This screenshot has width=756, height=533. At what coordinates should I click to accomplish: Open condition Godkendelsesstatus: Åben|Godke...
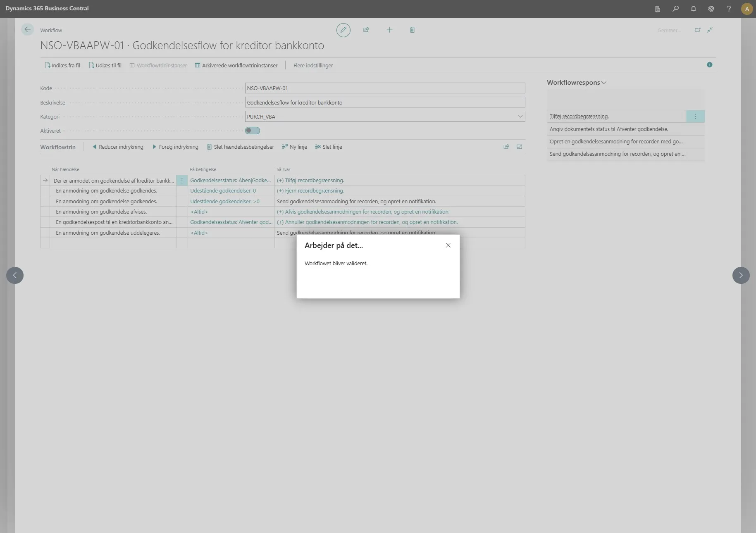tap(231, 181)
